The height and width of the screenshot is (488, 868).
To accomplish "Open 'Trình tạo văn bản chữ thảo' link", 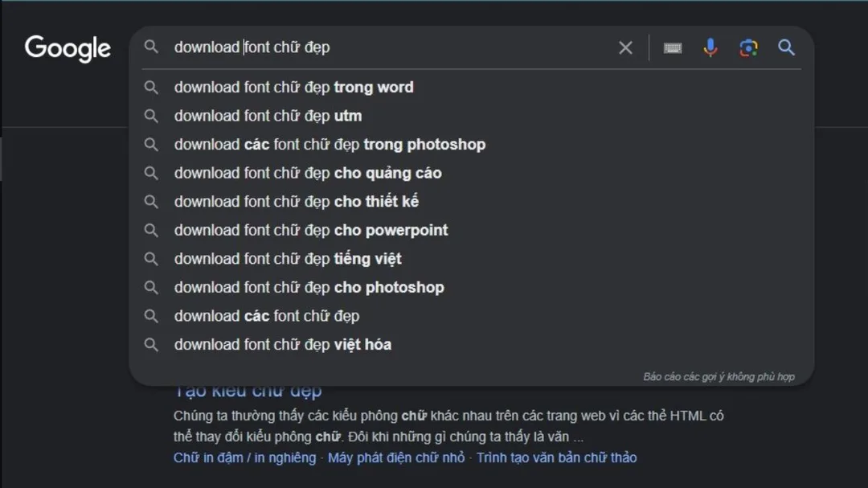I will tap(556, 457).
